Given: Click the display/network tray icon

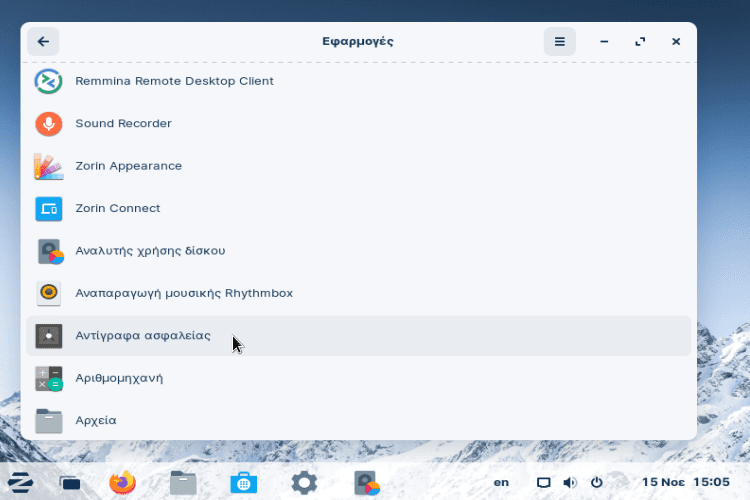Looking at the screenshot, I should 543,482.
